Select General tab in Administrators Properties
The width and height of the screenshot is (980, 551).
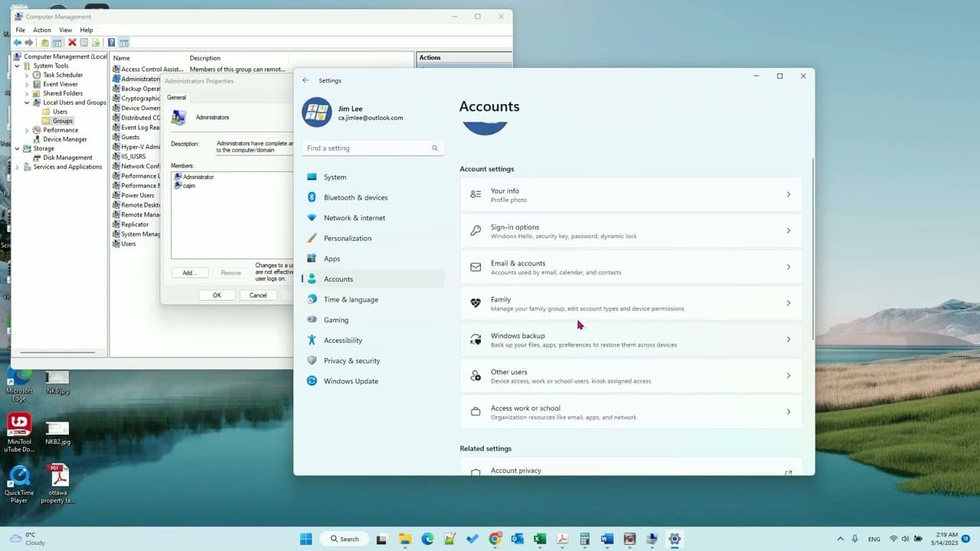point(176,97)
